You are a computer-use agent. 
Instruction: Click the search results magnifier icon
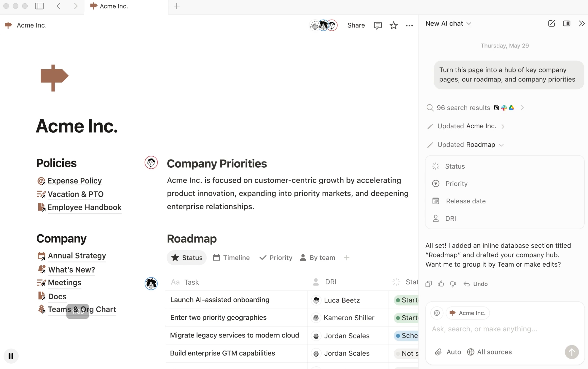(430, 108)
